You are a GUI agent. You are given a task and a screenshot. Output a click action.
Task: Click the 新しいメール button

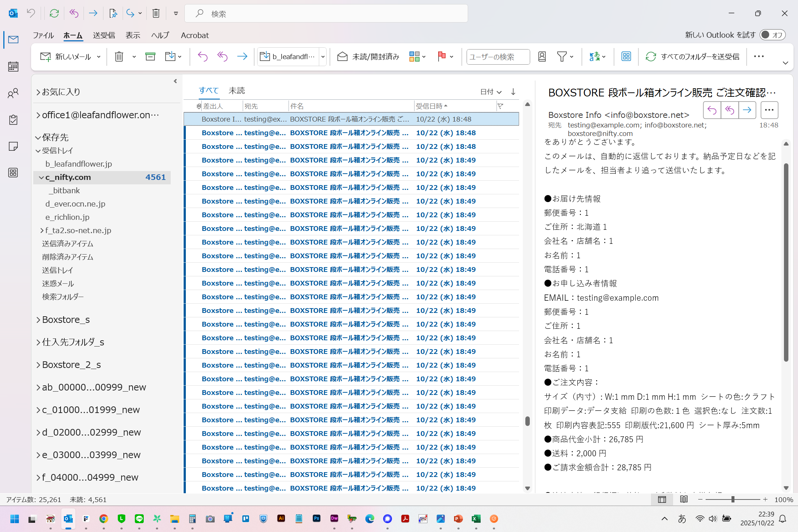pyautogui.click(x=66, y=57)
